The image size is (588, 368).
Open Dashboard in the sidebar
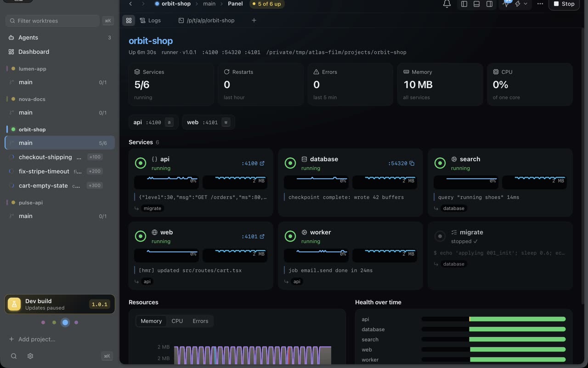(60, 52)
